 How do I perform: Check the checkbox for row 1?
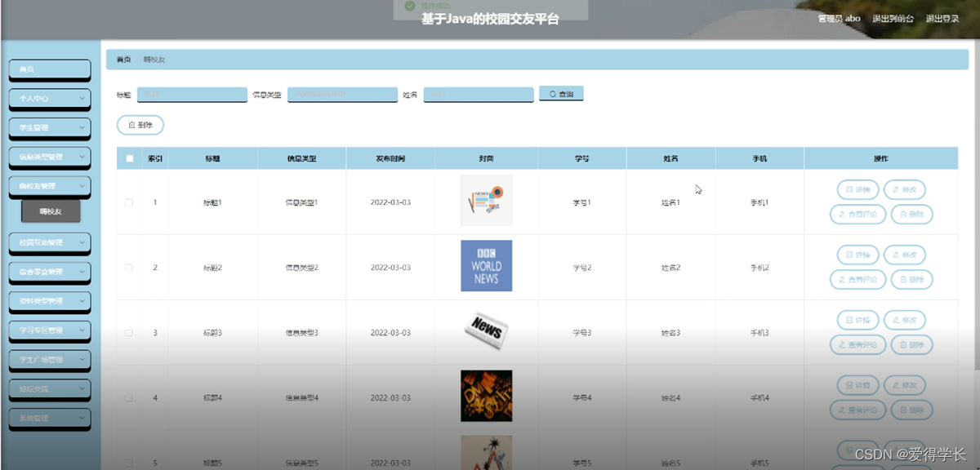pyautogui.click(x=129, y=202)
